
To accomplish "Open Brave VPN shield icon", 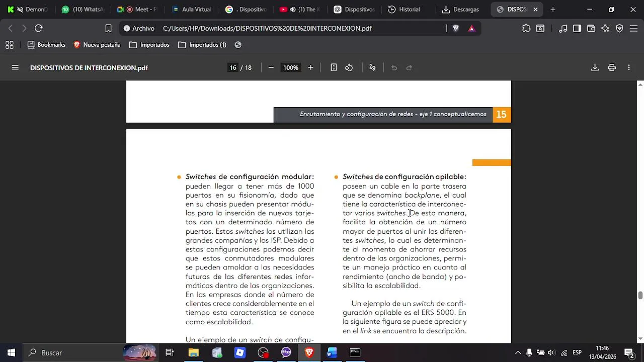I will (x=619, y=29).
